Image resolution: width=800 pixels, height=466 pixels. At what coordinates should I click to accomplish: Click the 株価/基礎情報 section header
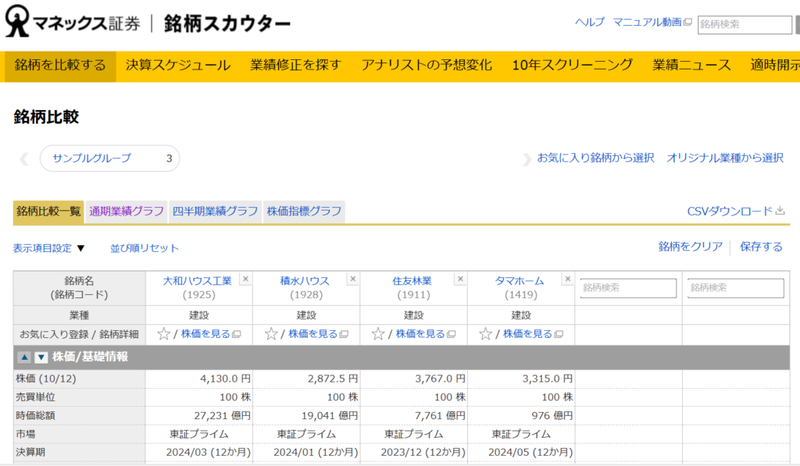coord(402,357)
